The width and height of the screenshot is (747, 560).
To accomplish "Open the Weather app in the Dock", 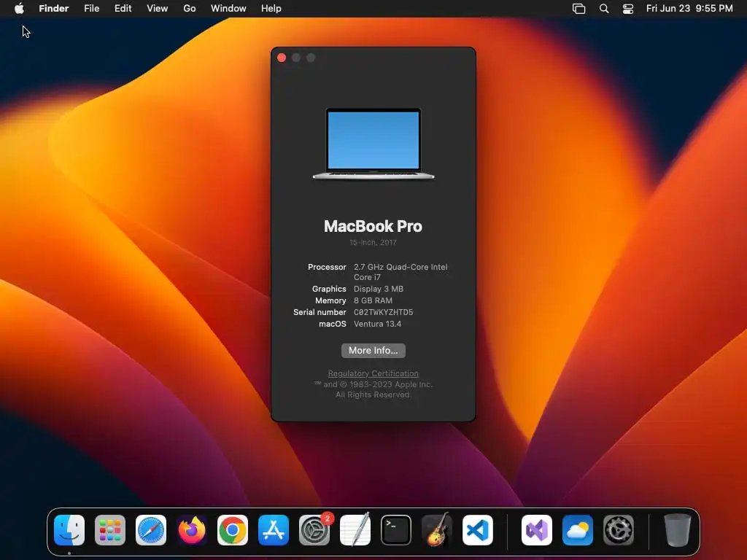I will [x=578, y=530].
